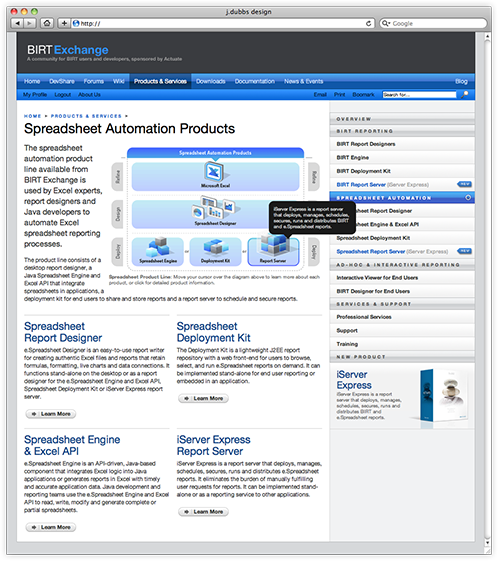
Task: Open BIRT Designer for End Users
Action: 402,291
